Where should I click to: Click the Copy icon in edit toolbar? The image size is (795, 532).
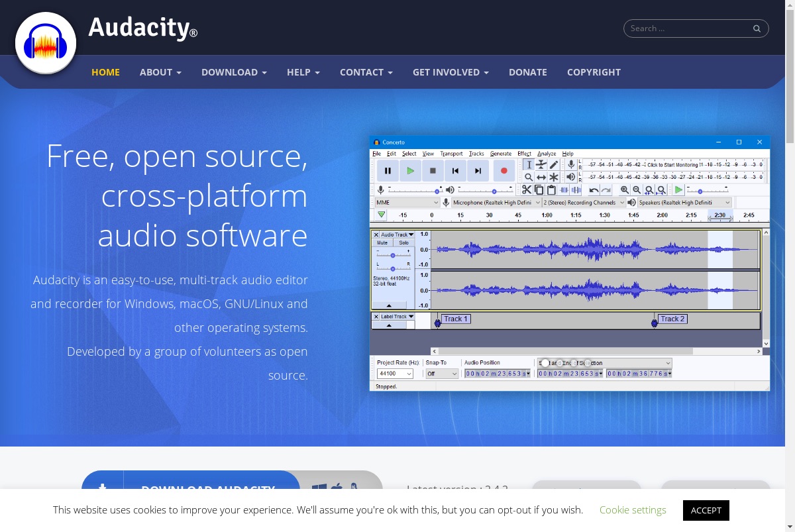(x=539, y=190)
